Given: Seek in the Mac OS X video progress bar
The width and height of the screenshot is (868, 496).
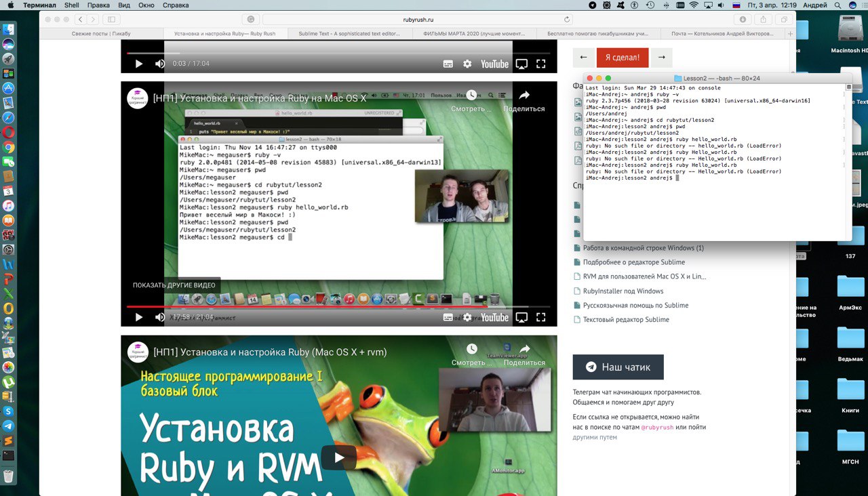Looking at the screenshot, I should [x=338, y=306].
